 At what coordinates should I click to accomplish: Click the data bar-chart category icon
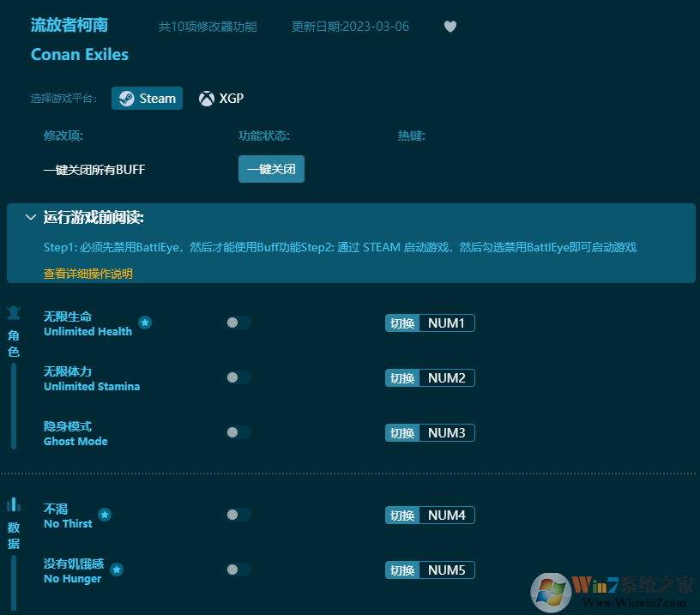pos(14,504)
